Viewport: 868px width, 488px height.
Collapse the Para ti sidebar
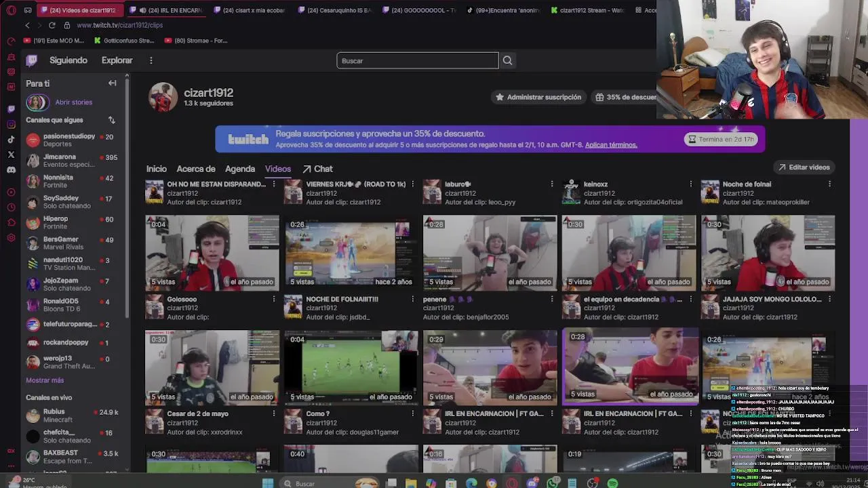[112, 83]
